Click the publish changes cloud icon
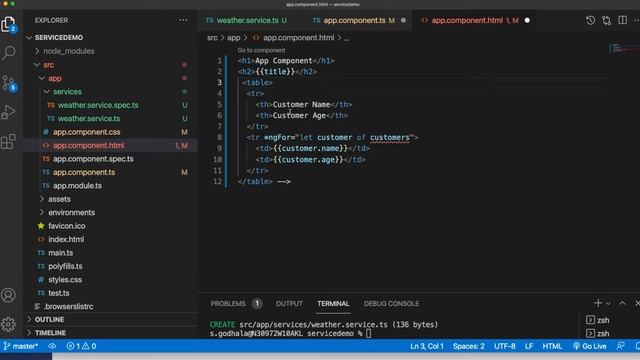 (x=52, y=346)
